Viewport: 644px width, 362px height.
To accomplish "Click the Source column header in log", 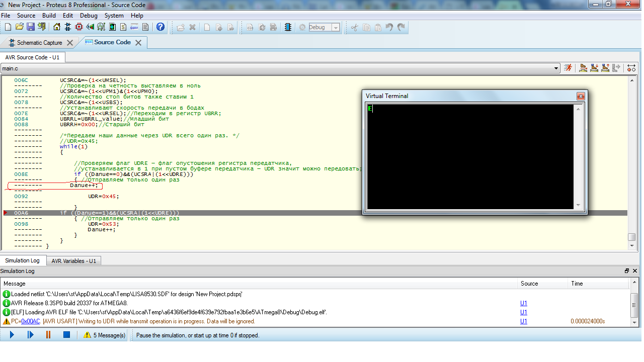I will pyautogui.click(x=542, y=284).
